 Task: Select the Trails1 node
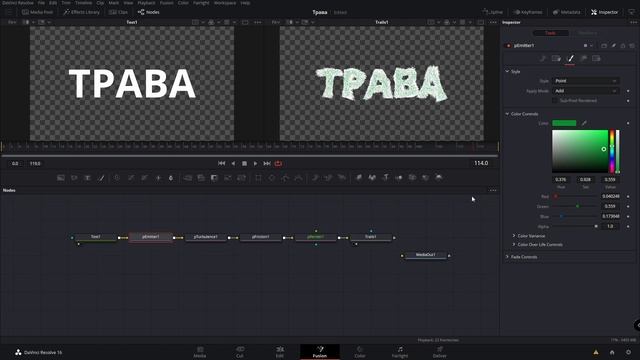coord(371,237)
